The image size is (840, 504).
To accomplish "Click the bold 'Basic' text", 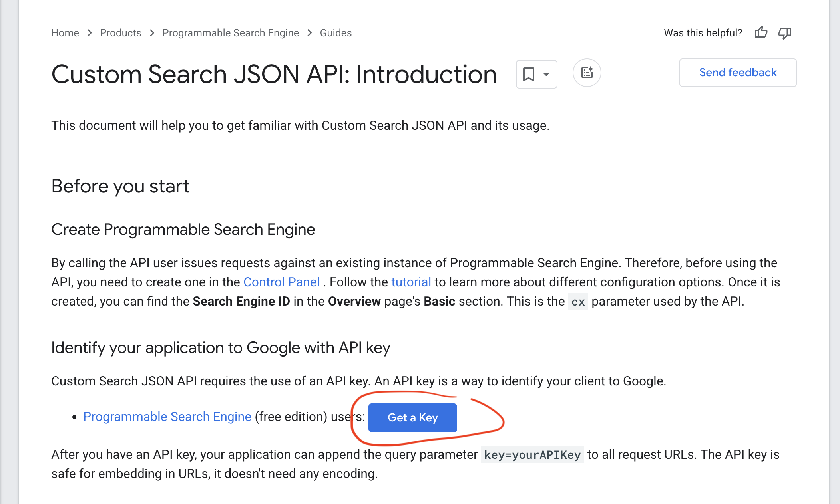I will click(x=439, y=301).
